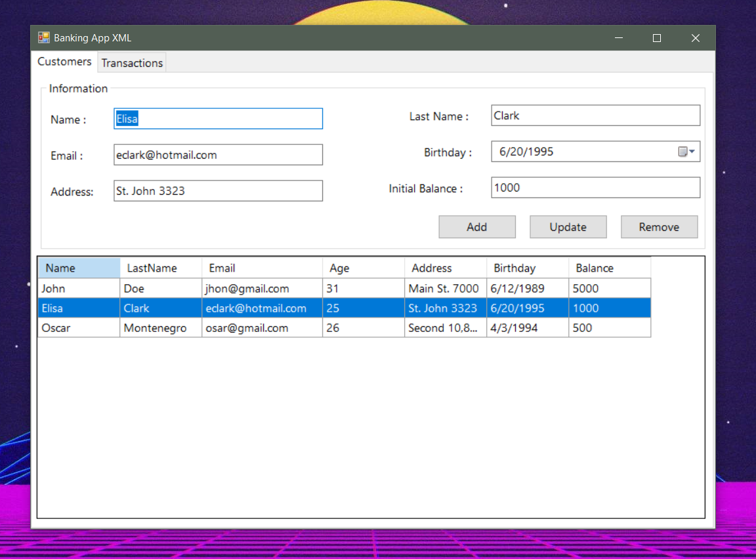Click the Clark cell in the table
756x559 pixels.
tap(161, 308)
